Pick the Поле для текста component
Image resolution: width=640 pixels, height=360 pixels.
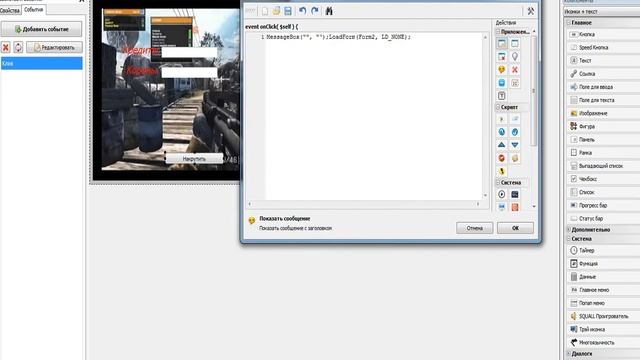(602, 100)
